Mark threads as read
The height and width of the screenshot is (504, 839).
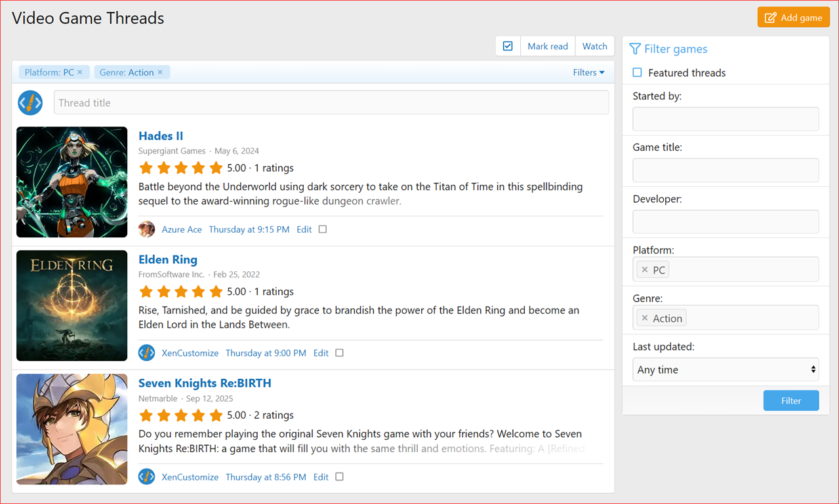coord(548,46)
